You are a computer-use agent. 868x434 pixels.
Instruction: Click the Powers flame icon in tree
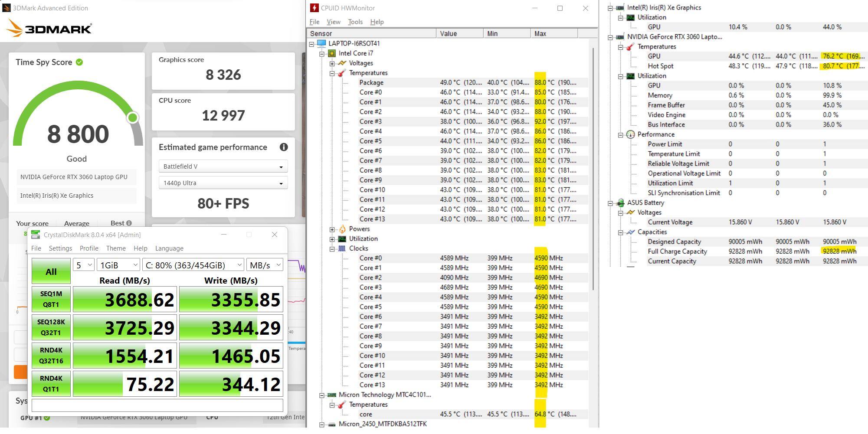coord(342,229)
